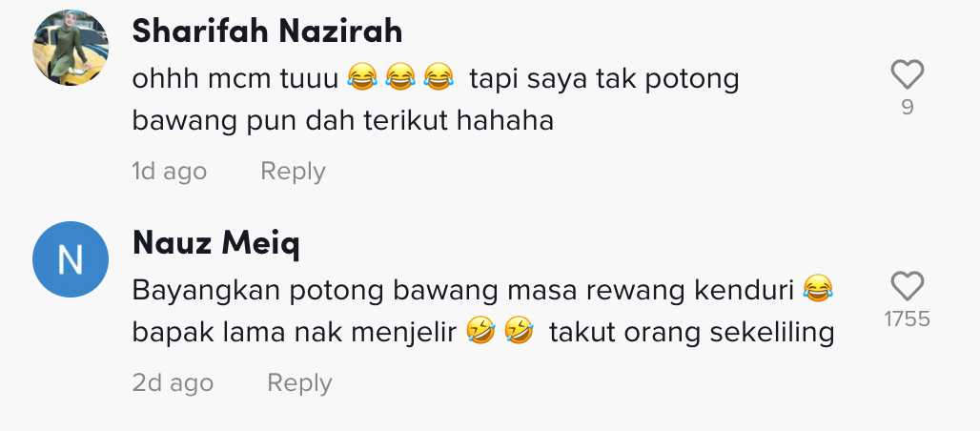980x431 pixels.
Task: Click the rolling-laugh emoji right after 'menjelir'
Action: [481, 332]
